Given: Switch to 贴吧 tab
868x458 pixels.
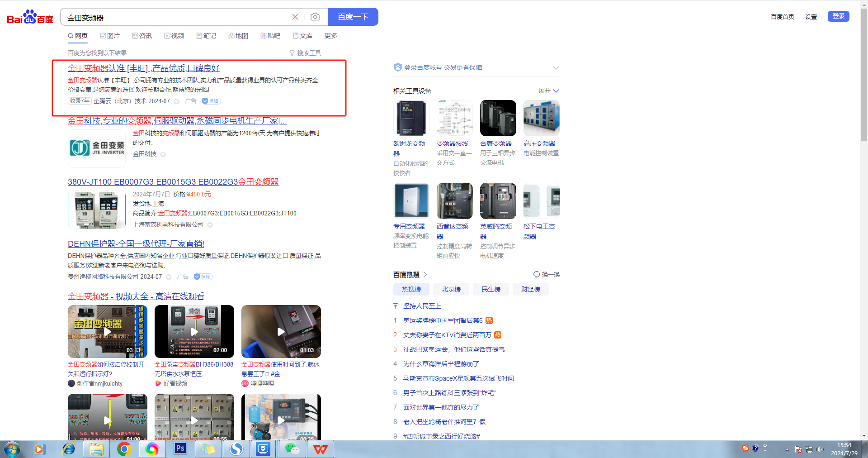Looking at the screenshot, I should [x=270, y=36].
